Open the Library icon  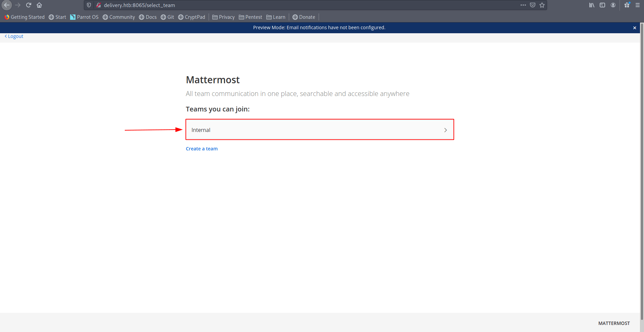[592, 5]
